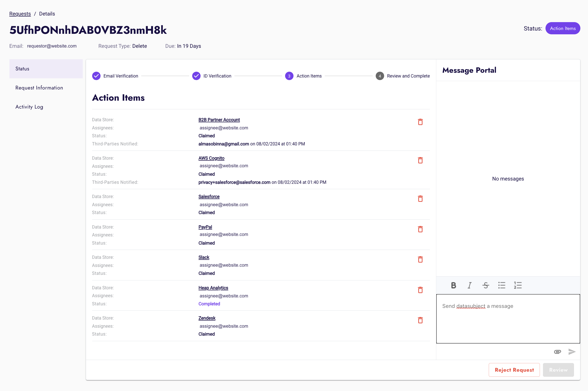Screen dimensions: 588x391
Task: Insert a numbered list in message
Action: [517, 285]
